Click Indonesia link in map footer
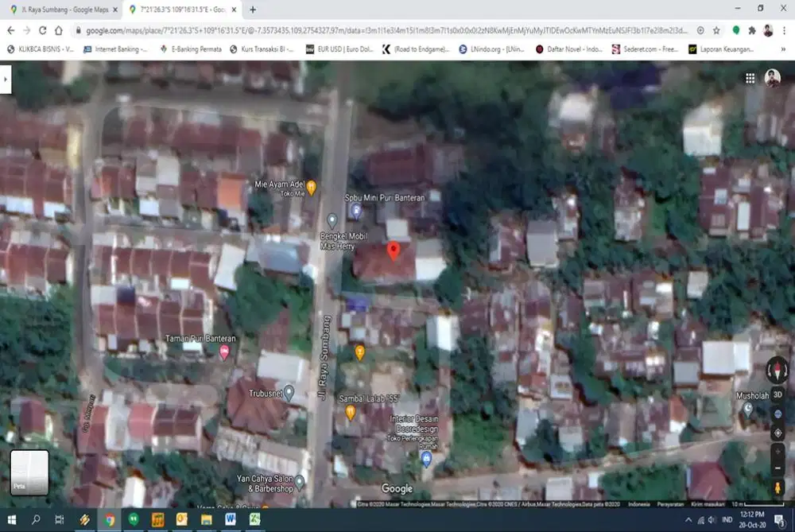The image size is (795, 532). coord(639,504)
